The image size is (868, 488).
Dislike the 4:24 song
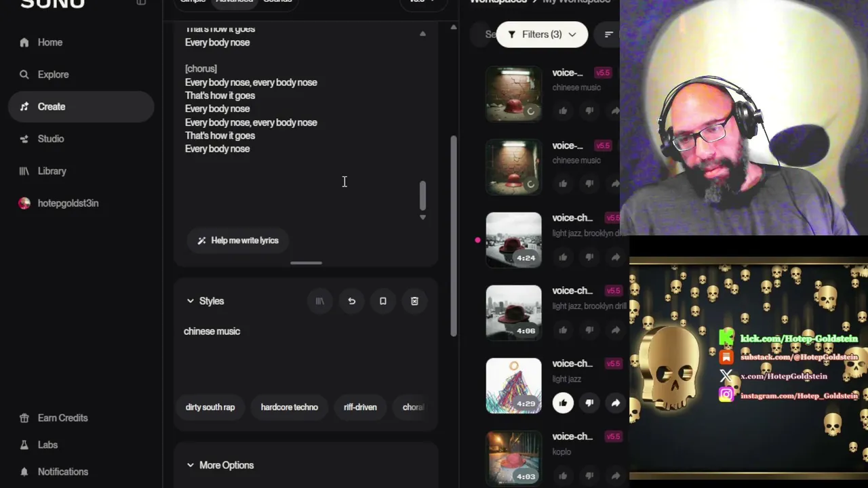click(x=589, y=257)
